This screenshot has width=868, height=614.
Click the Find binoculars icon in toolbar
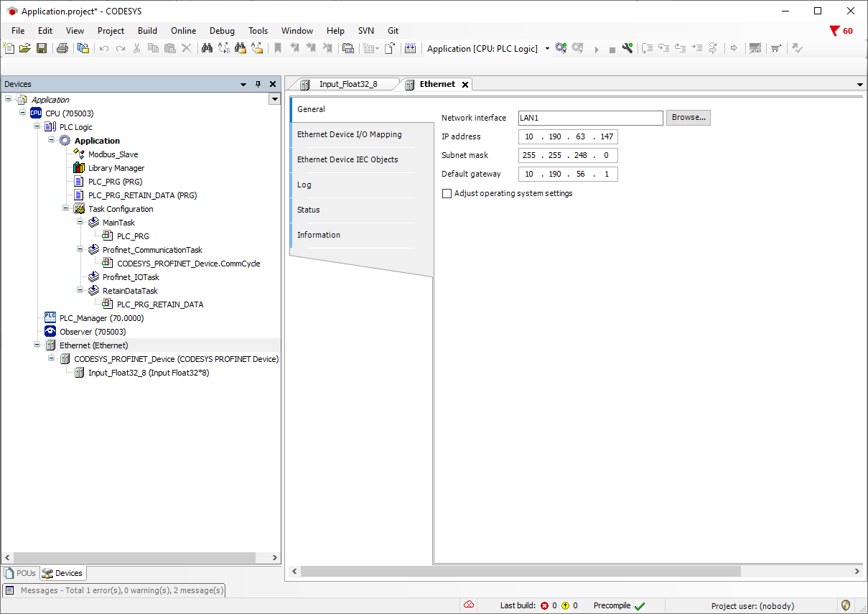207,49
